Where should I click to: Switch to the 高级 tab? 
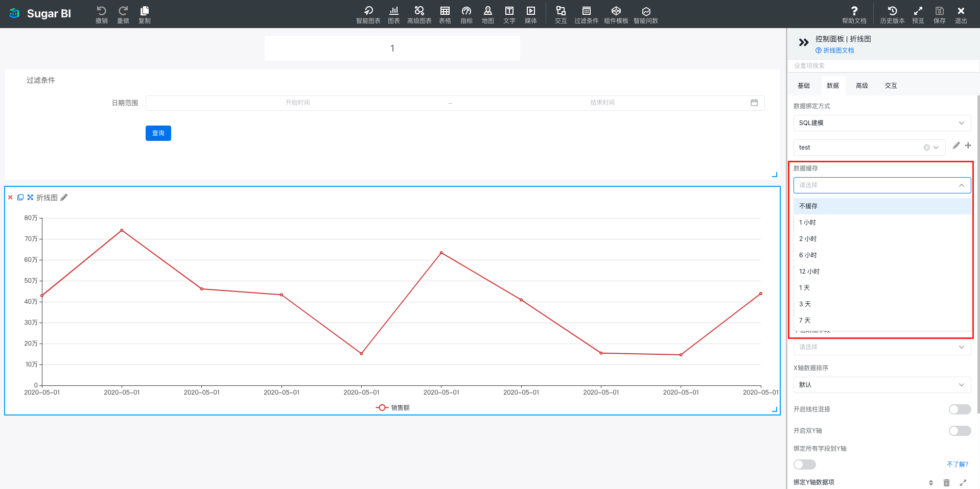tap(862, 86)
